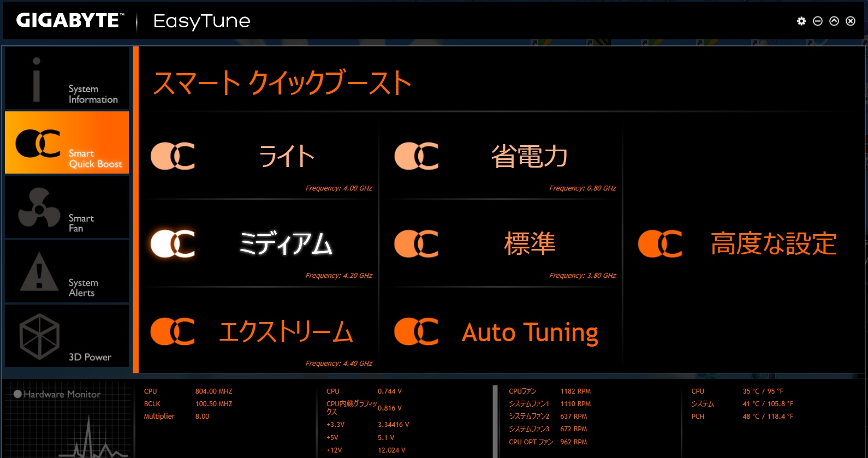Click the 'Frequency: 4.00 GHz' text

point(338,188)
